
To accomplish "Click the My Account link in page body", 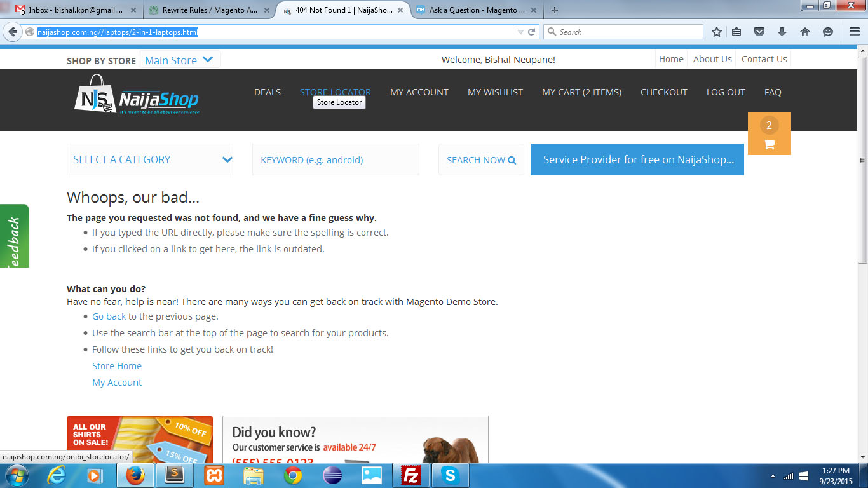I will 117,383.
